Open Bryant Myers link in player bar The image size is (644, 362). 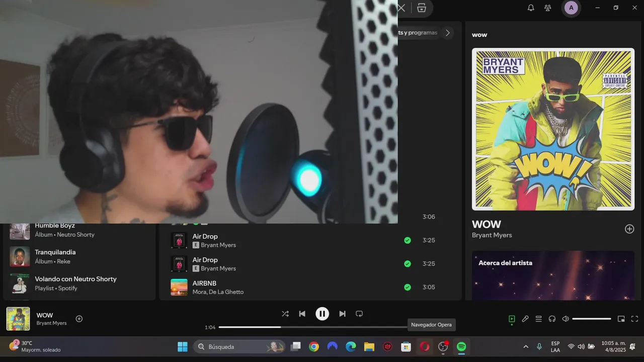51,323
